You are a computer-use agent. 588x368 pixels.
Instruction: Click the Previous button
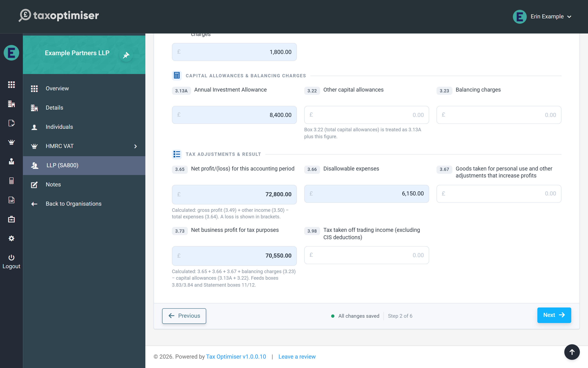point(184,316)
